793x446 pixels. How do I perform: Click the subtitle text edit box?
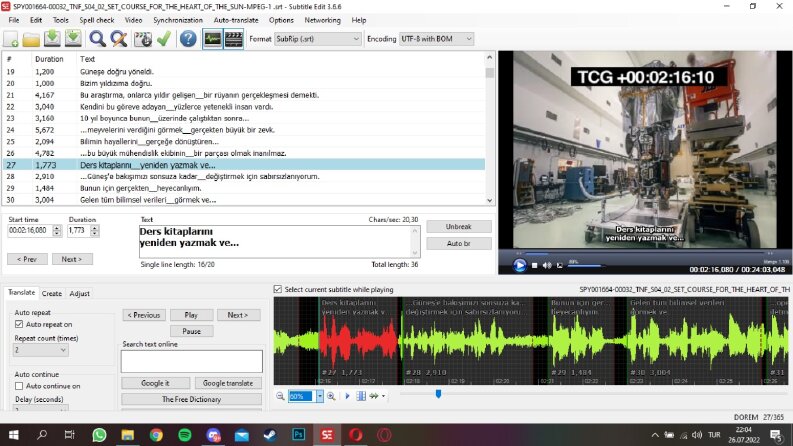point(279,241)
